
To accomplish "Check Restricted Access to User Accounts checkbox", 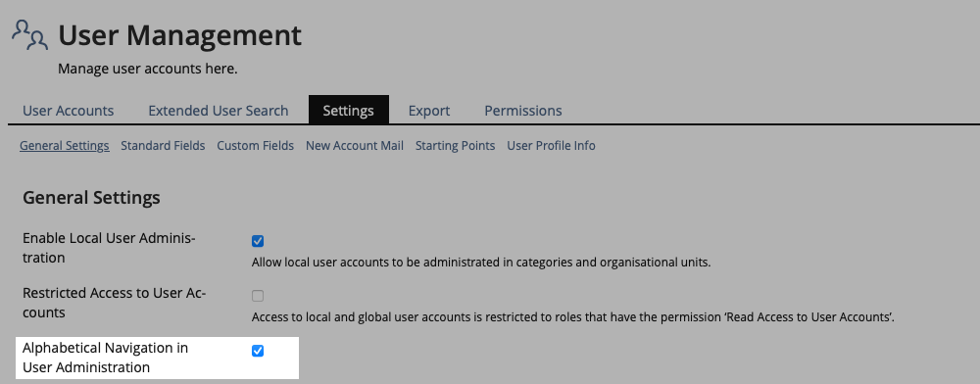I will click(x=258, y=296).
